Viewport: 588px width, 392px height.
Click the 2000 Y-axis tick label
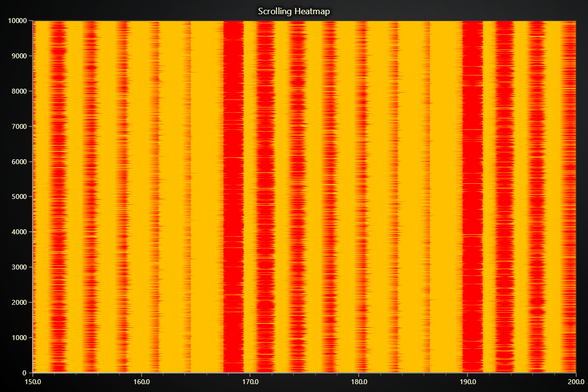coord(19,302)
